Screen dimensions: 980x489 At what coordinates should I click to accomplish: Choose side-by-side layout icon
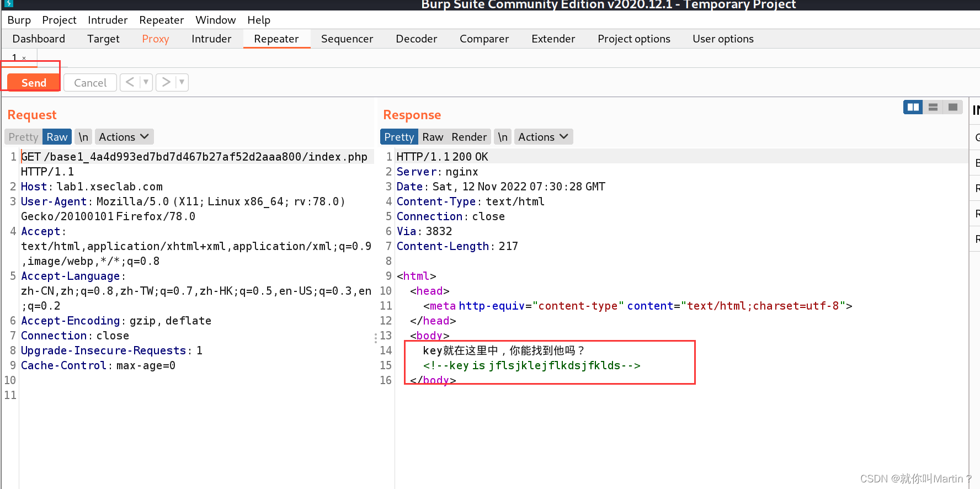click(x=913, y=107)
